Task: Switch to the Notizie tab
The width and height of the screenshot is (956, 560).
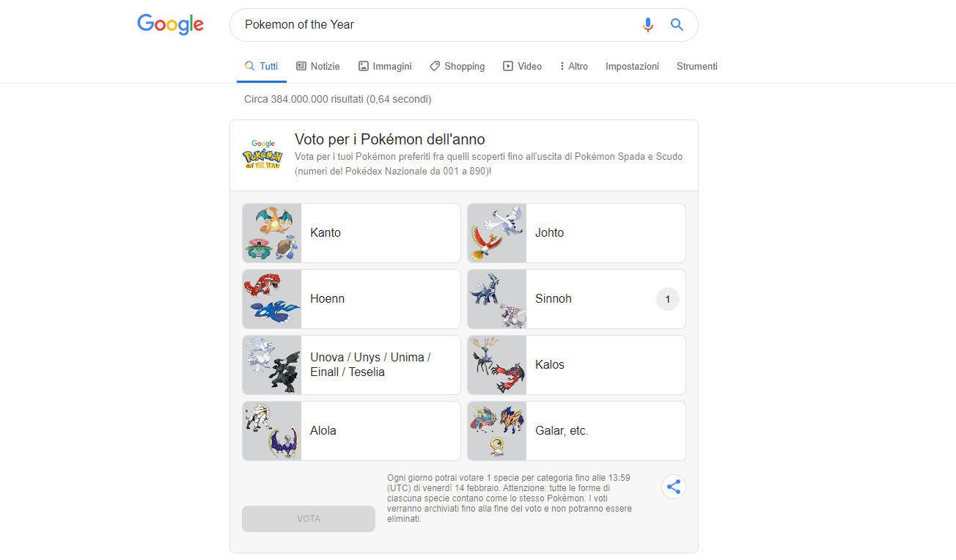Action: click(x=317, y=66)
